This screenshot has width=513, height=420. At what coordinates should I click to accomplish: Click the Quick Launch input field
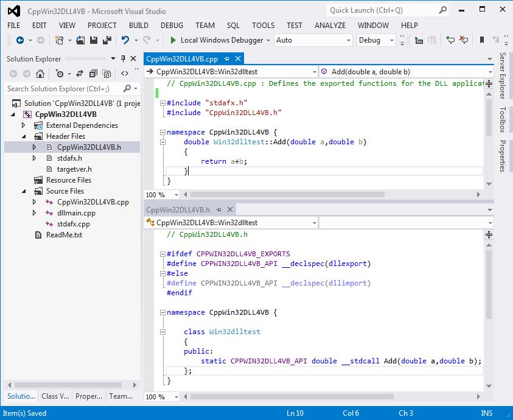coord(383,10)
